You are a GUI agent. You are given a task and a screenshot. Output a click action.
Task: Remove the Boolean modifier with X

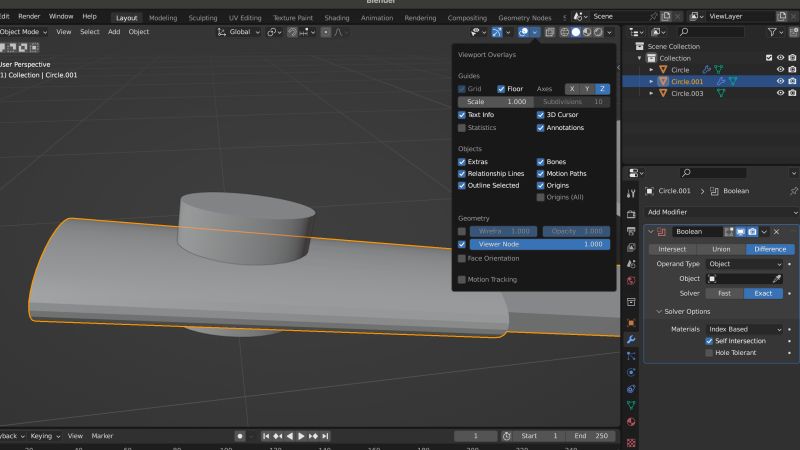click(x=776, y=232)
